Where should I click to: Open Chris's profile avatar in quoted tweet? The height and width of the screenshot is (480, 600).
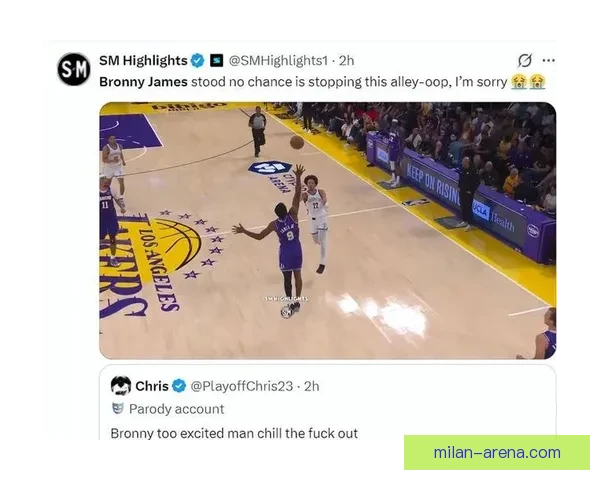(121, 385)
